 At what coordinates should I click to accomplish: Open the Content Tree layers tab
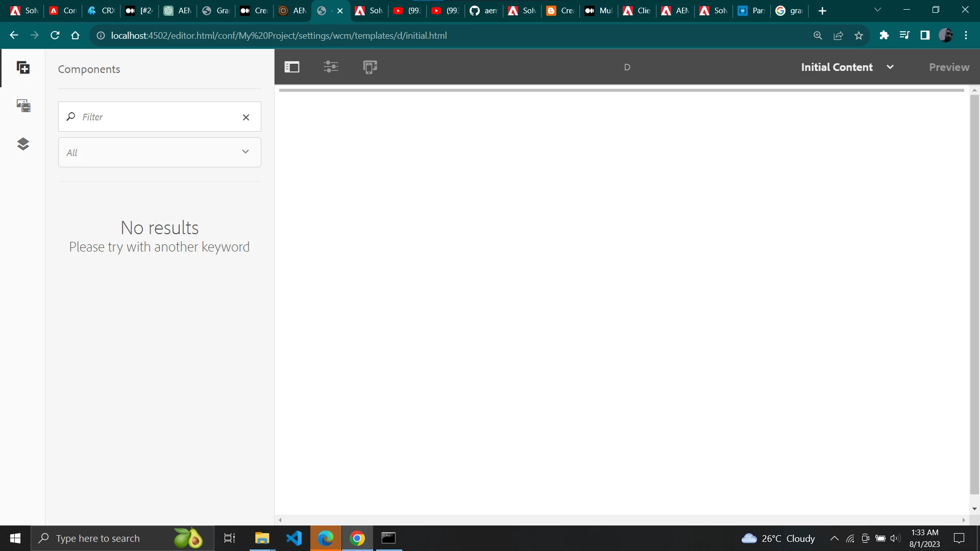(x=23, y=144)
